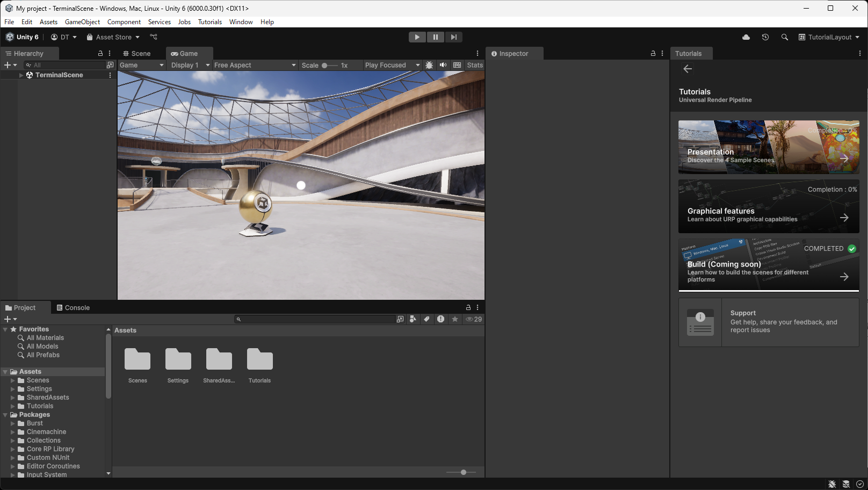Click the search by log type icon
868x490 pixels.
(x=441, y=319)
